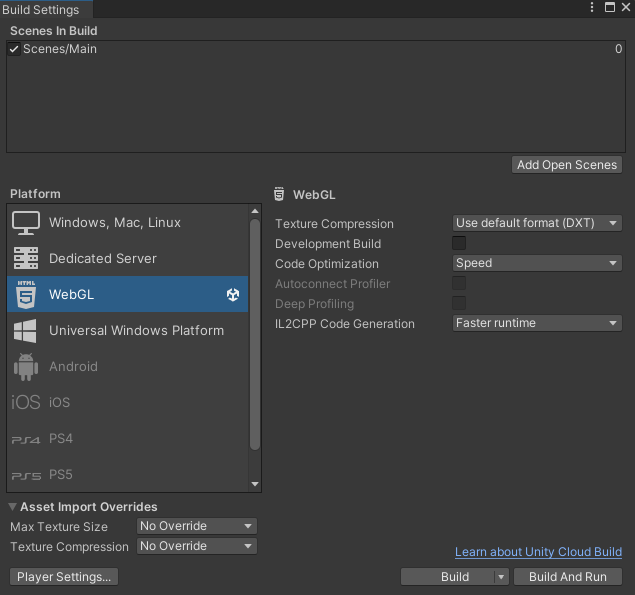Uncheck the Scenes/Main scene checkbox
635x595 pixels.
tap(14, 49)
